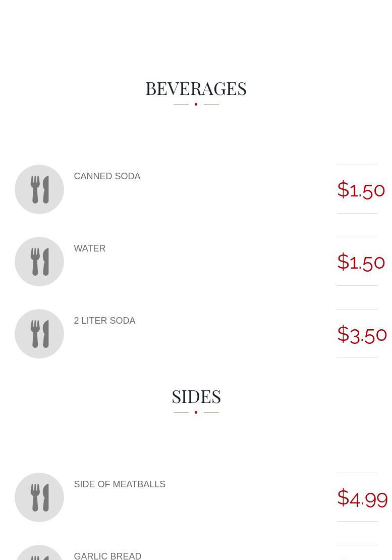Click the $1.50 price for Canned Soda
The height and width of the screenshot is (560, 392).
pos(361,190)
